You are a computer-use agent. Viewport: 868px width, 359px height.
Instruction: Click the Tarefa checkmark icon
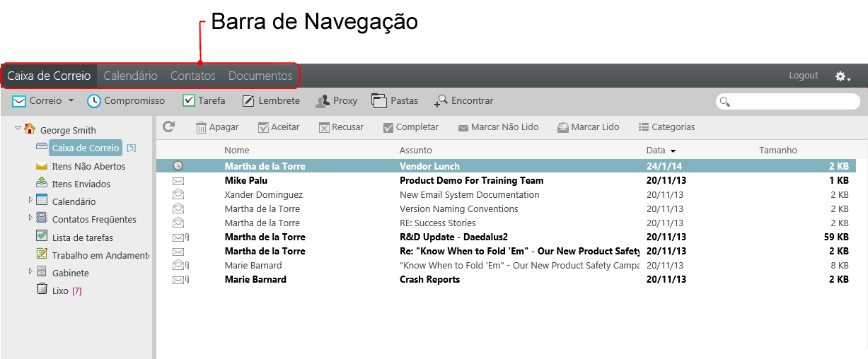[189, 101]
